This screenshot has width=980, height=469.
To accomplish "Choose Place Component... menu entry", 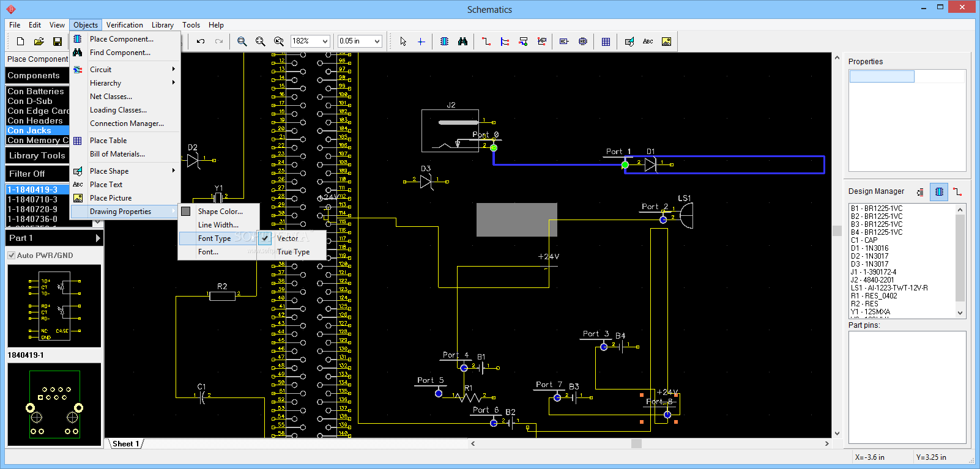I will click(125, 39).
